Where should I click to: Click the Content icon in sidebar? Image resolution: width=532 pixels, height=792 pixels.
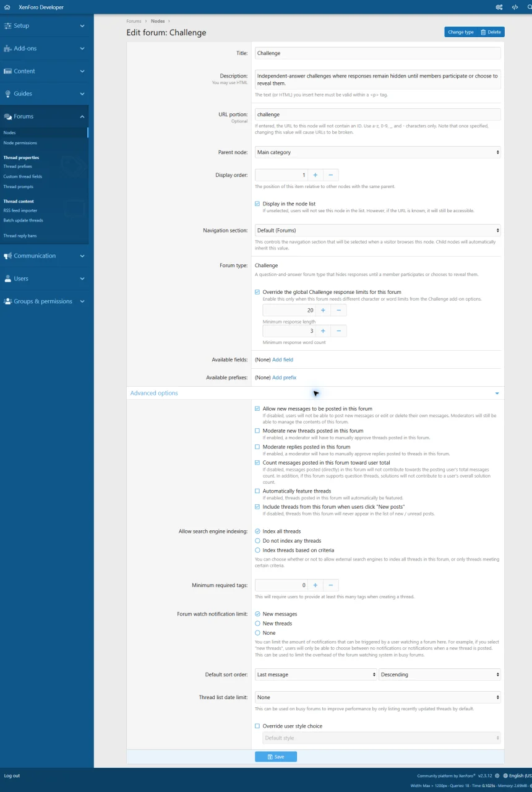pyautogui.click(x=8, y=71)
